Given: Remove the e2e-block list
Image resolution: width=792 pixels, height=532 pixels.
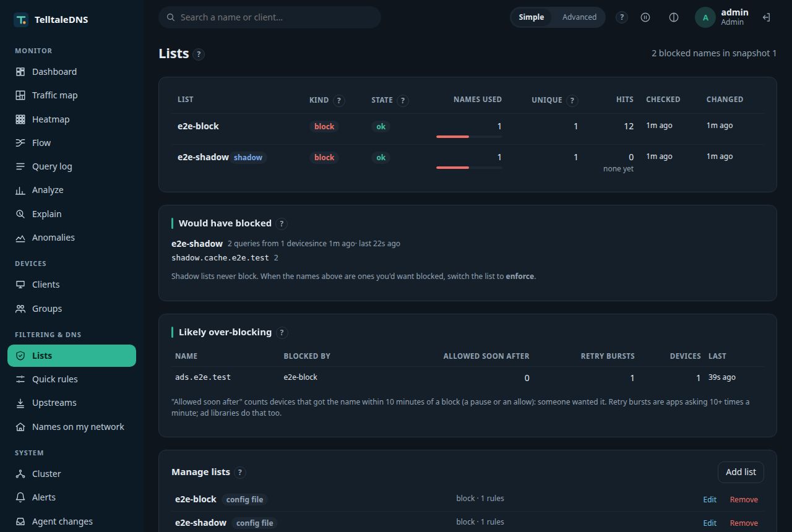Looking at the screenshot, I should click(x=744, y=500).
